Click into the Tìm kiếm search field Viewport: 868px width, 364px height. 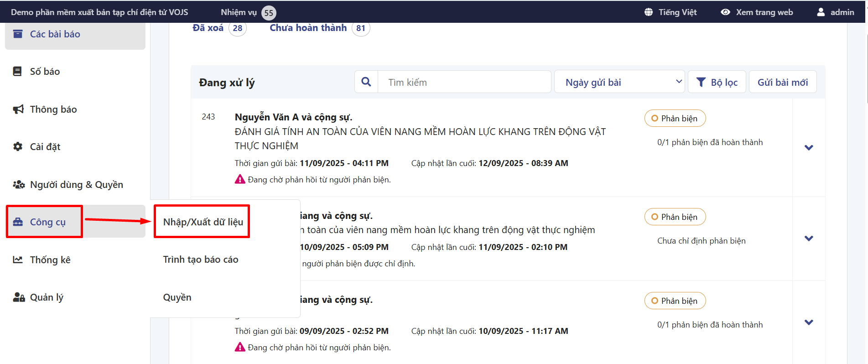pyautogui.click(x=464, y=82)
